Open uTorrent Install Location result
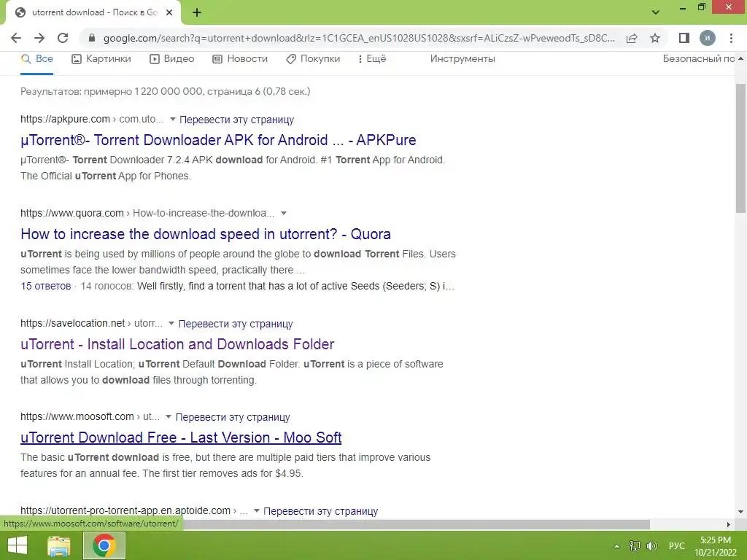 pyautogui.click(x=177, y=344)
